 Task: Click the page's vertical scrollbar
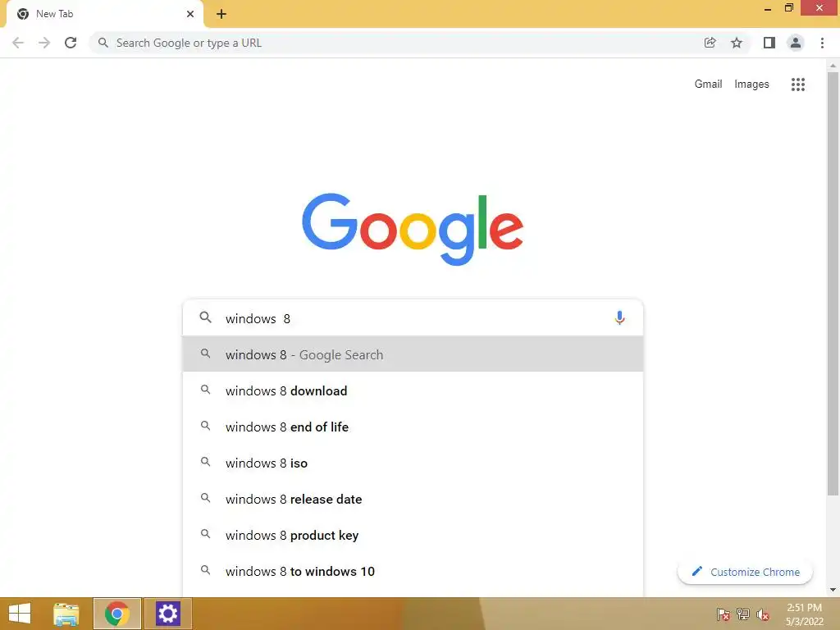coord(833,284)
